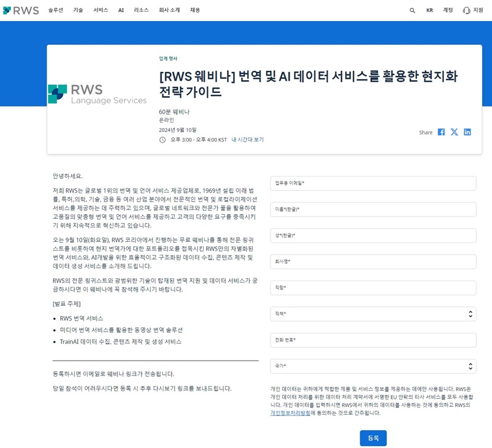Share the webinar on Facebook
Image resolution: width=492 pixels, height=448 pixels.
[x=441, y=132]
